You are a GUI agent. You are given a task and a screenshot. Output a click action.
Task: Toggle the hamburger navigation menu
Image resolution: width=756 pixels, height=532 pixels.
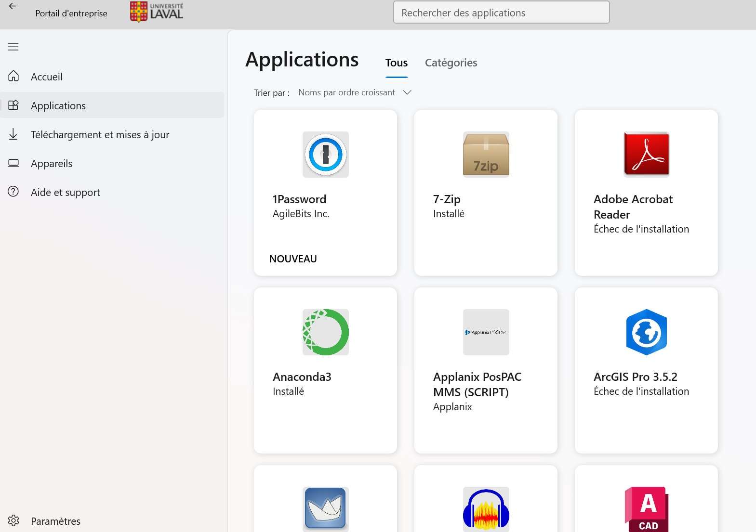pyautogui.click(x=13, y=47)
